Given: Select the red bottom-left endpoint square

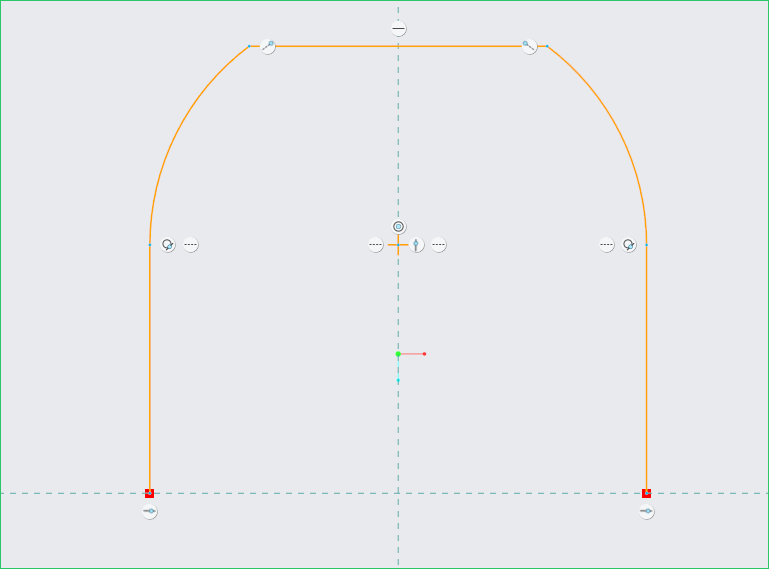Looking at the screenshot, I should tap(150, 493).
